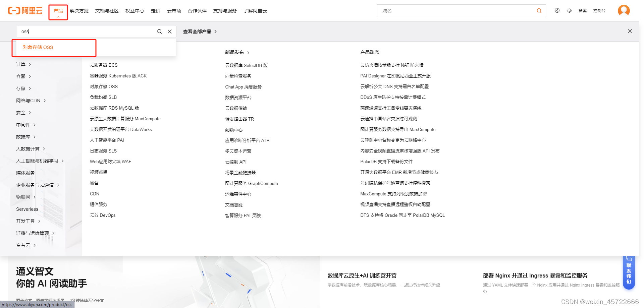Expand the 企业服务与云通信 category

click(38, 185)
